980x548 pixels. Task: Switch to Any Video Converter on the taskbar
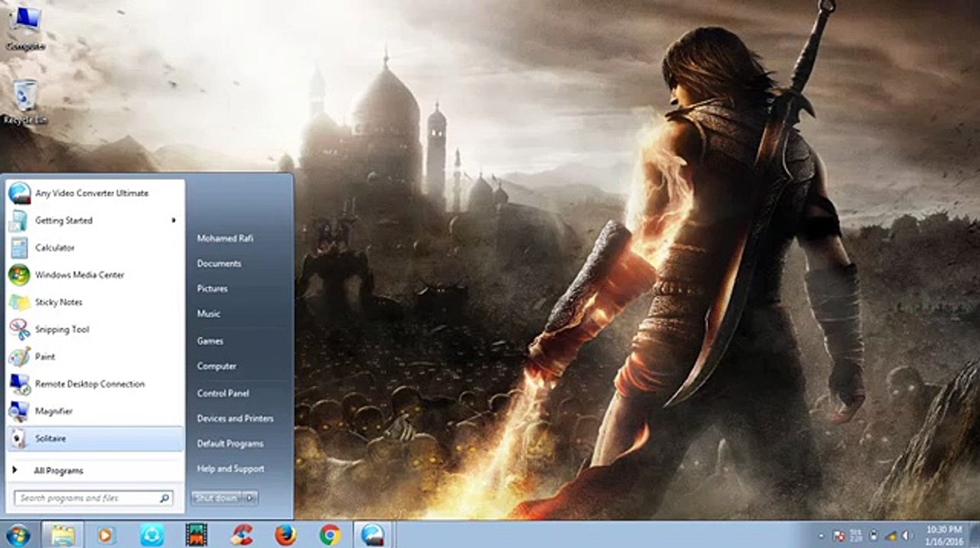(x=373, y=535)
